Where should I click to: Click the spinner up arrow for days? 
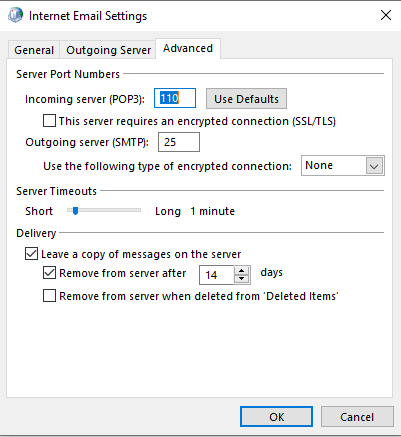tap(242, 271)
